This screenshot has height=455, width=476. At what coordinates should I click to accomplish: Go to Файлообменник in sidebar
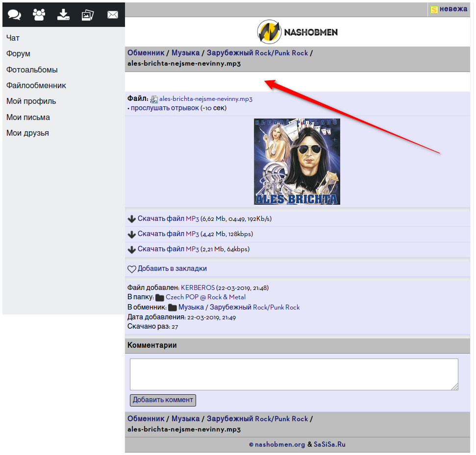coord(36,86)
